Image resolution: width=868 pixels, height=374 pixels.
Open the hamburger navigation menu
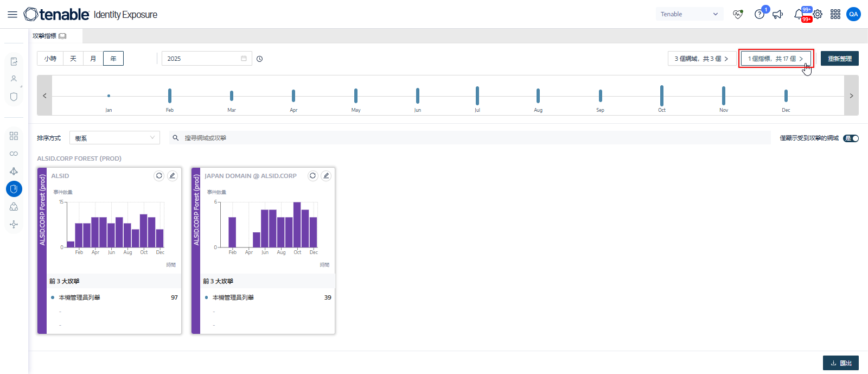click(12, 15)
